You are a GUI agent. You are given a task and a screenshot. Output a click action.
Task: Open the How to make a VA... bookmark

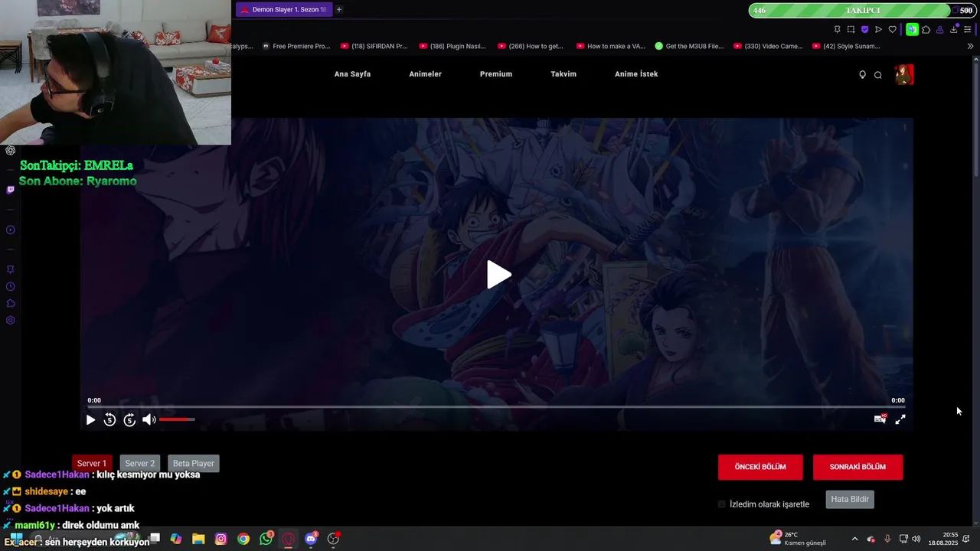(x=610, y=46)
